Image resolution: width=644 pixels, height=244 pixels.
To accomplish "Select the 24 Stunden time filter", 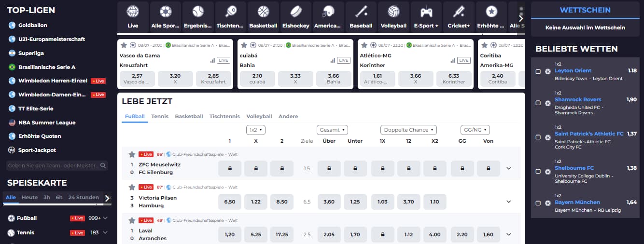I will tap(84, 198).
